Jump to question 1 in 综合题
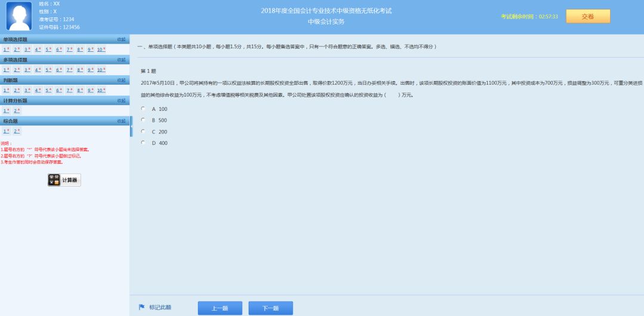The image size is (644, 316). (x=6, y=131)
